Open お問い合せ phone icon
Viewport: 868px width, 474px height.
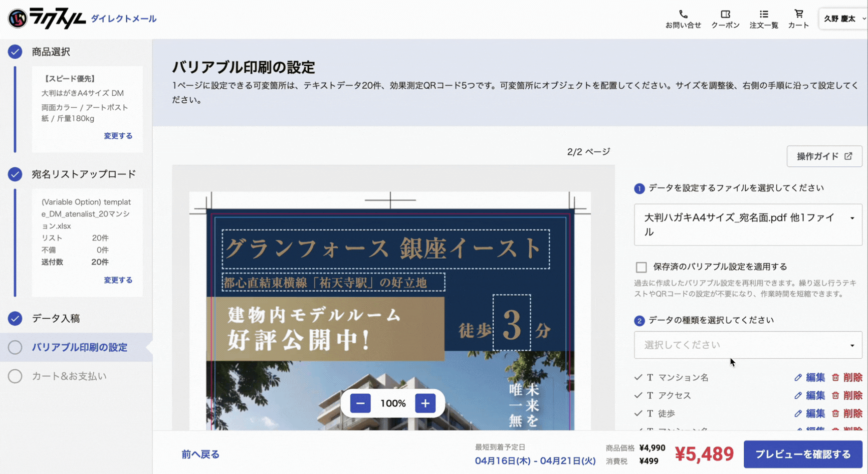(x=683, y=15)
